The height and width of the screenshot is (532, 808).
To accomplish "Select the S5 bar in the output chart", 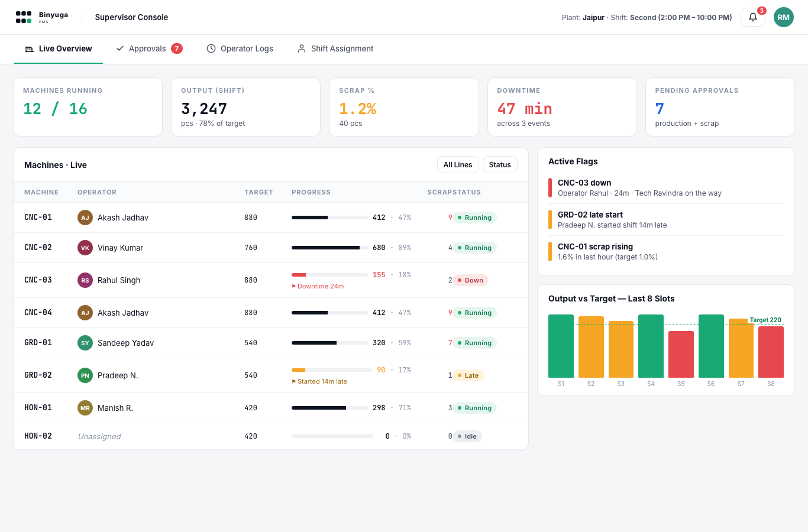I will coord(681,354).
